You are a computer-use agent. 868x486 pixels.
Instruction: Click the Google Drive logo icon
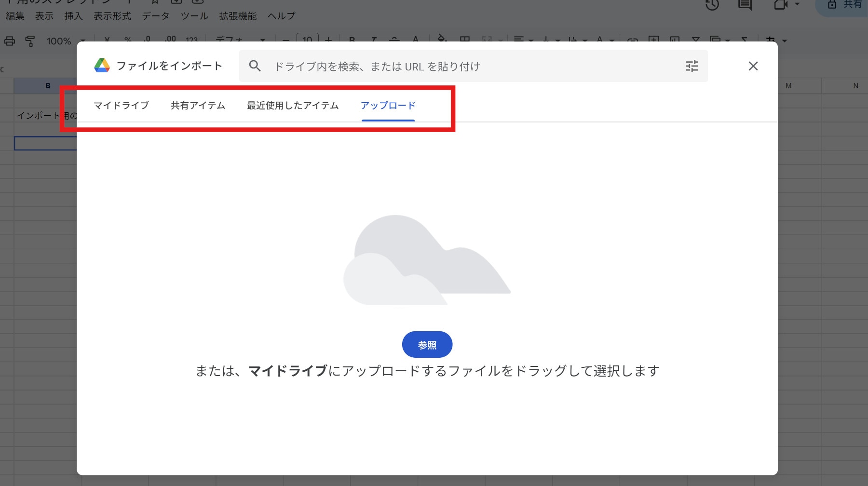coord(102,66)
